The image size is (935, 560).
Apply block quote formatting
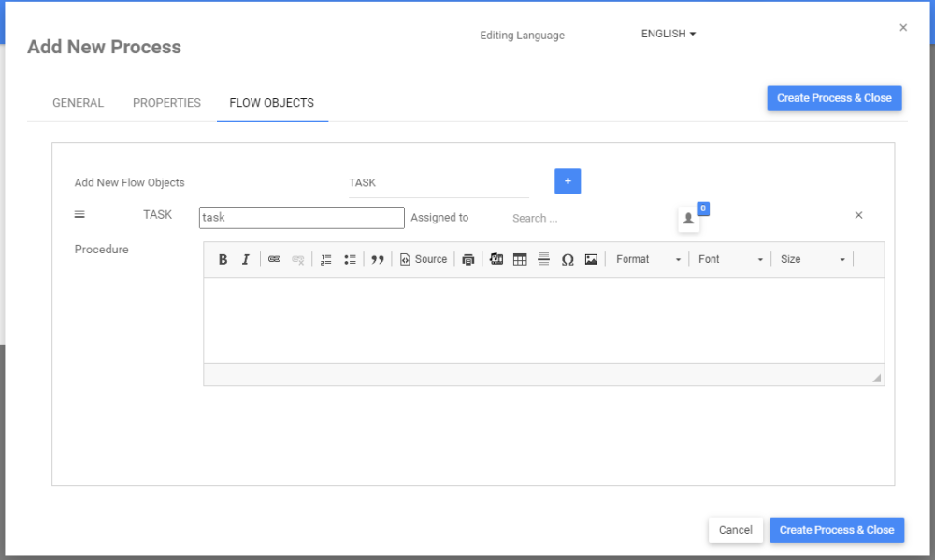[378, 260]
